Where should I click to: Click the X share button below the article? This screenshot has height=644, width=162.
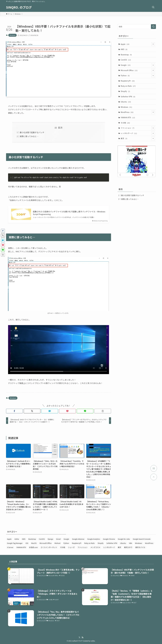[32, 411]
